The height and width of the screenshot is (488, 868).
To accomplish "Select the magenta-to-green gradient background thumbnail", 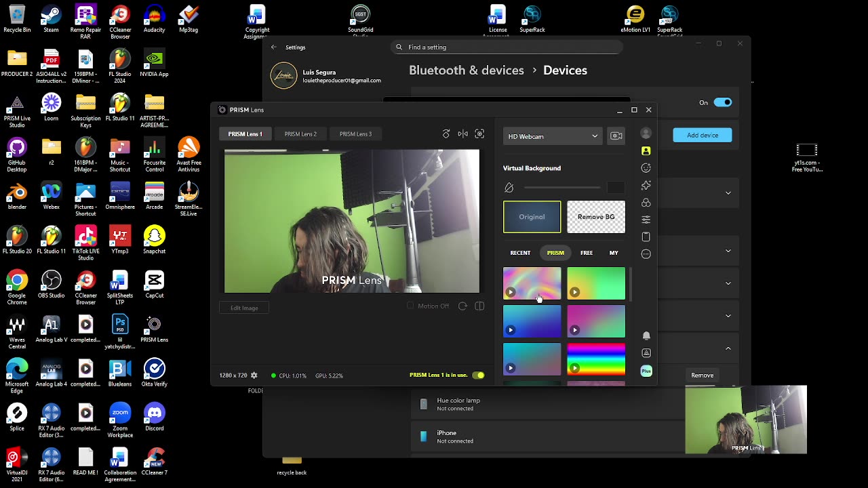I will coord(596,322).
